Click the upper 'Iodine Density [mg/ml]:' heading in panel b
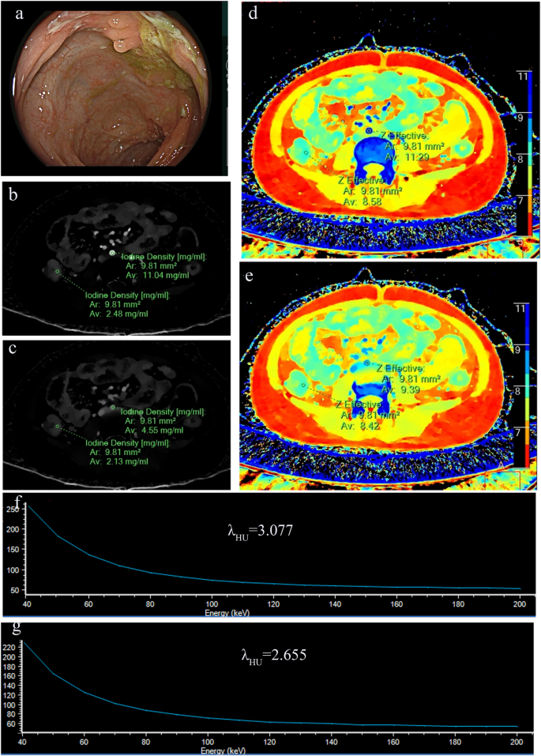The width and height of the screenshot is (541, 756). point(163,257)
